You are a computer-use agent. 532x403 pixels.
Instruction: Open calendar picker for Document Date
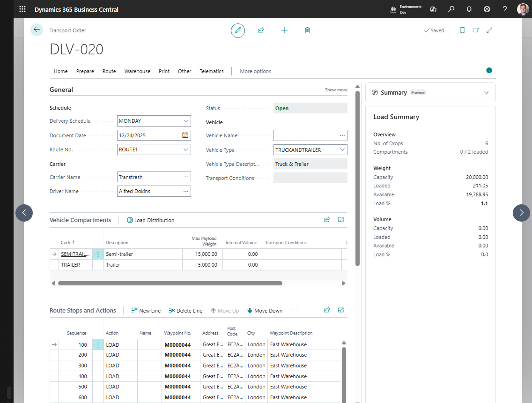click(x=185, y=135)
